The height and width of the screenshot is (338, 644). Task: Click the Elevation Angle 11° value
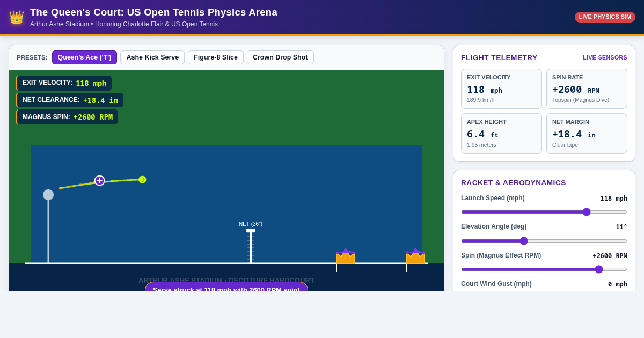(621, 227)
